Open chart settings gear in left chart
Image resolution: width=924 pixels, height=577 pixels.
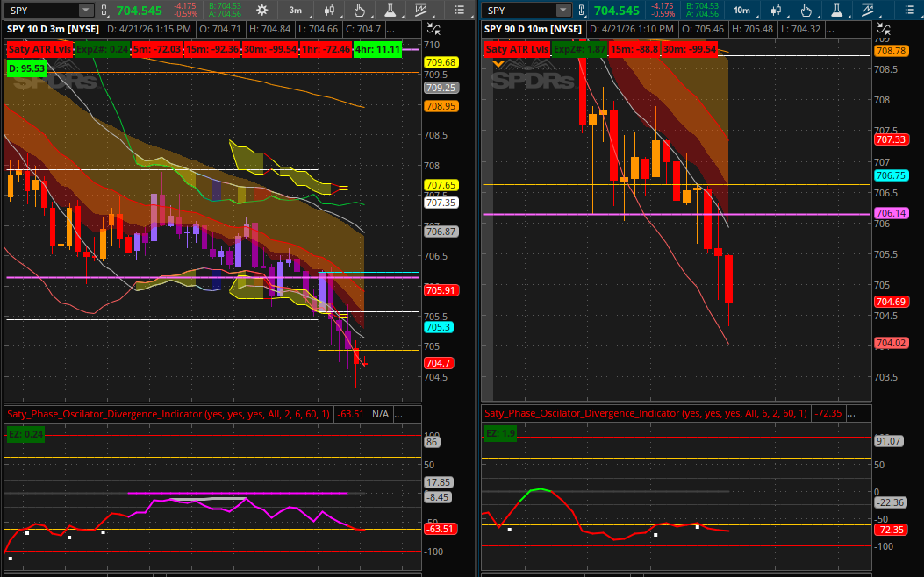(262, 10)
